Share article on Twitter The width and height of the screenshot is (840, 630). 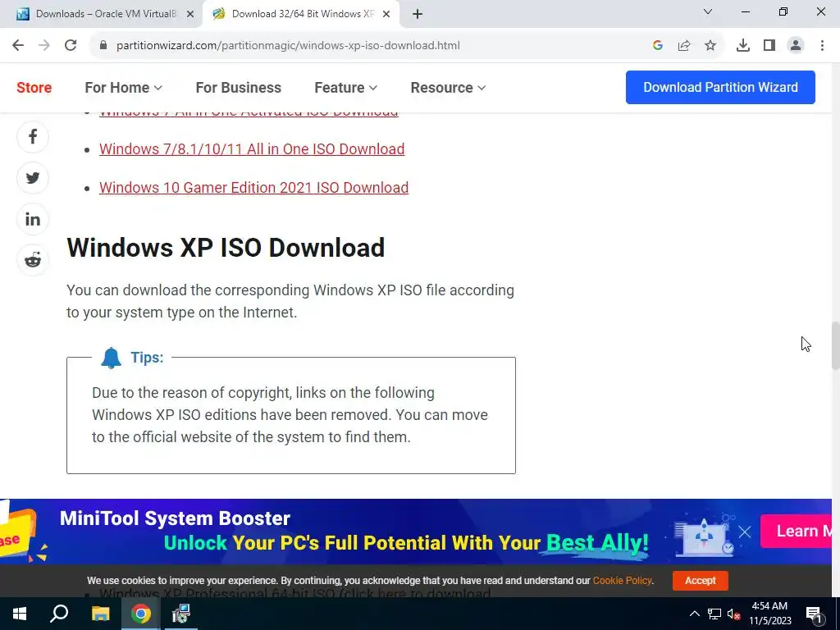(x=33, y=178)
